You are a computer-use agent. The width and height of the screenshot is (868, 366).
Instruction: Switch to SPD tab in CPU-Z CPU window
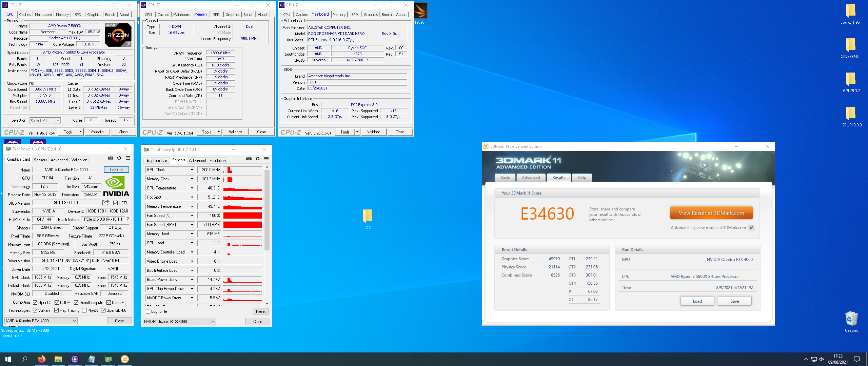pos(78,15)
